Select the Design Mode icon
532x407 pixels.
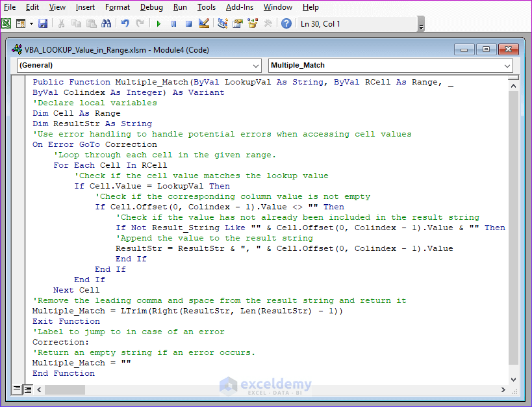coord(203,23)
